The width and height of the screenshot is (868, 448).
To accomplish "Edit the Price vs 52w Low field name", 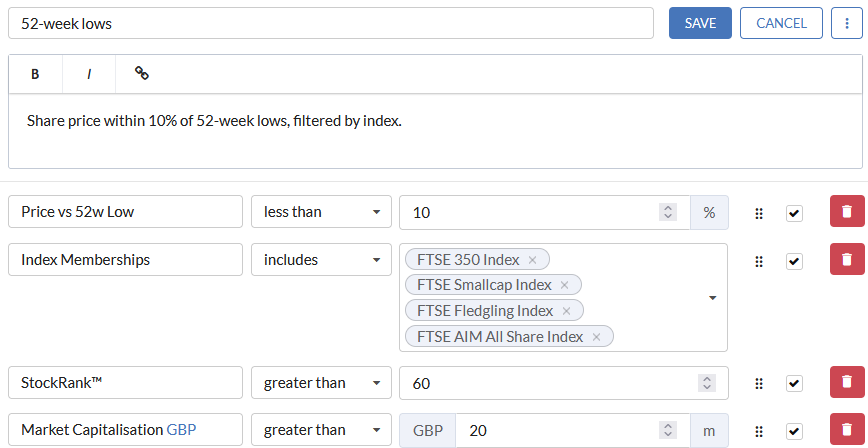I will coord(125,212).
